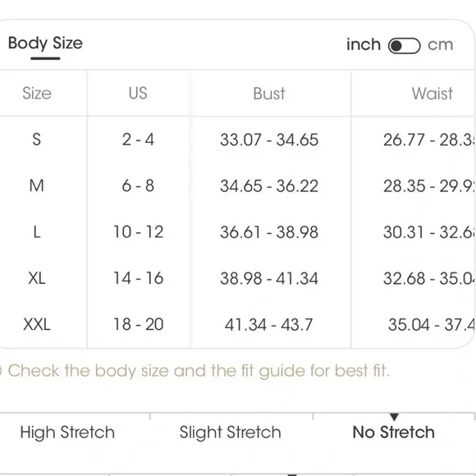Click the cm unit label

click(x=440, y=45)
